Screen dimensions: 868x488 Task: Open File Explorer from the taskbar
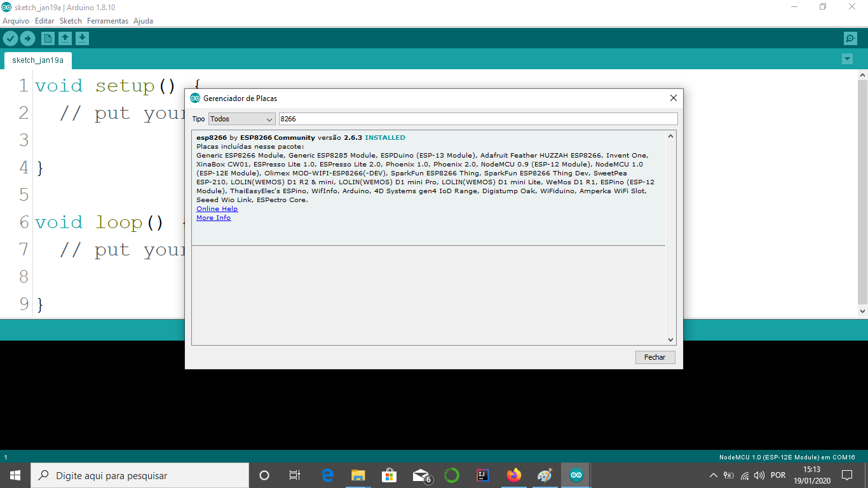point(358,475)
